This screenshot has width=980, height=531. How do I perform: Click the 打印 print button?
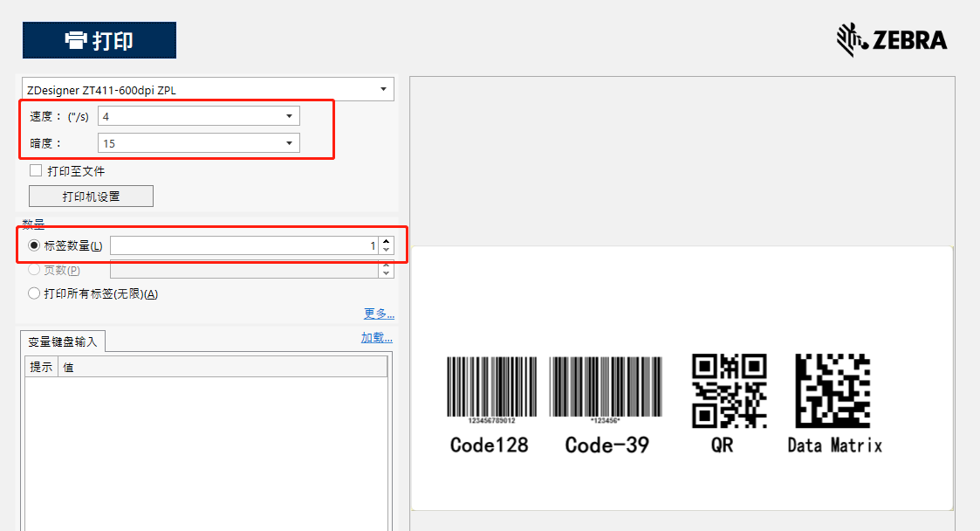pos(99,40)
